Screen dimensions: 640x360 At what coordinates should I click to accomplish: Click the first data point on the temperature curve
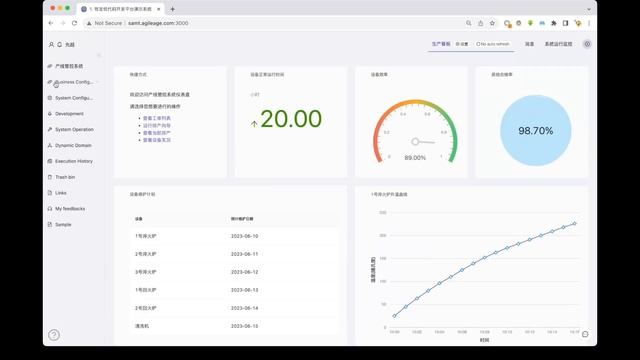tap(394, 316)
